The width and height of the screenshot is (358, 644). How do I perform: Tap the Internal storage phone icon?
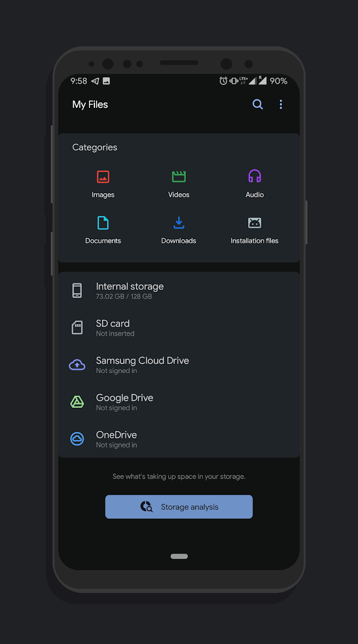77,290
